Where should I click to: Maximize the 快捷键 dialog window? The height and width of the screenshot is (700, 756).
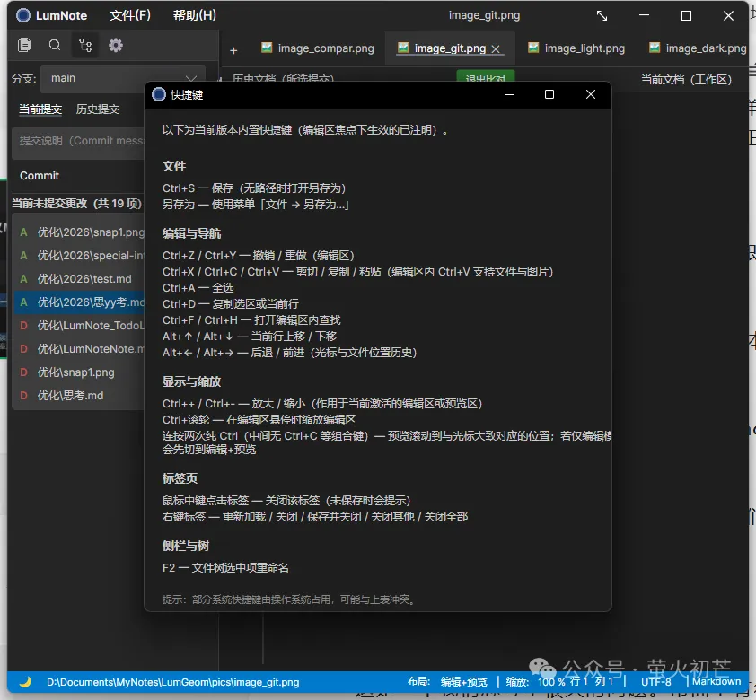click(549, 94)
